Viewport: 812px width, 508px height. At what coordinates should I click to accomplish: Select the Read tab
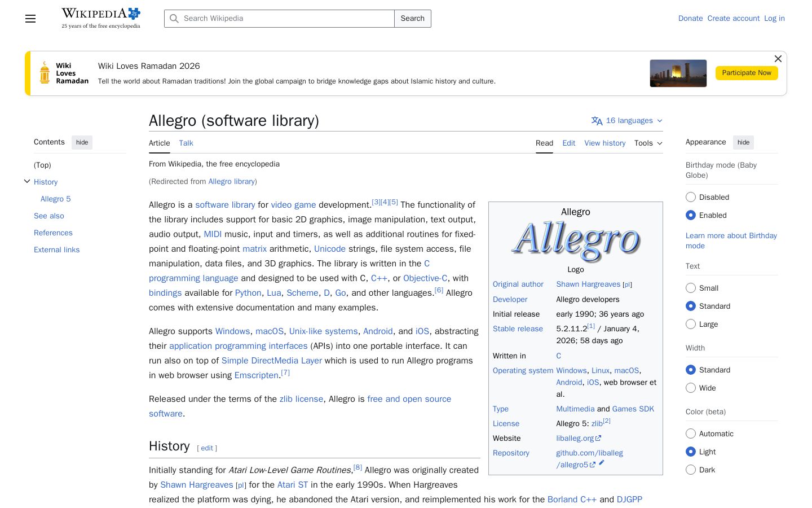[x=544, y=143]
